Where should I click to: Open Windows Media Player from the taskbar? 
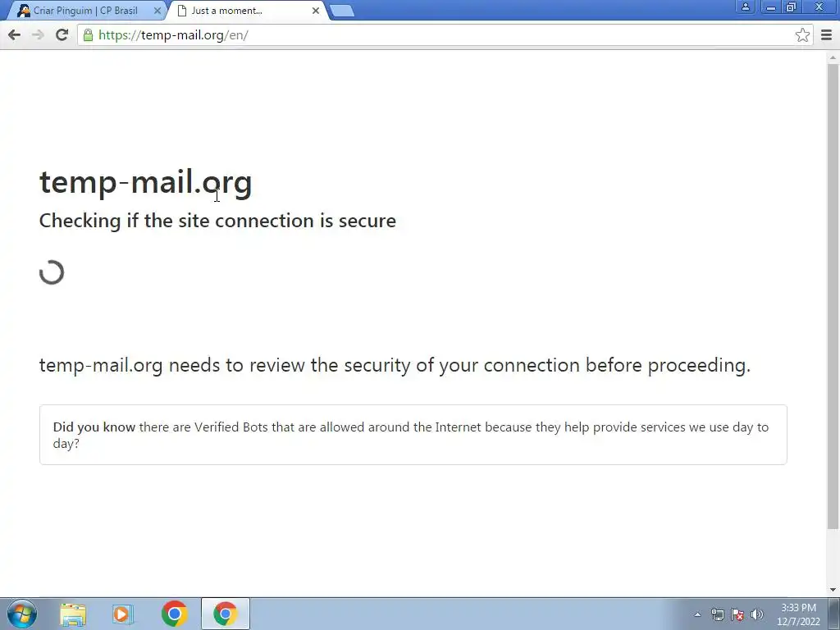click(x=123, y=614)
